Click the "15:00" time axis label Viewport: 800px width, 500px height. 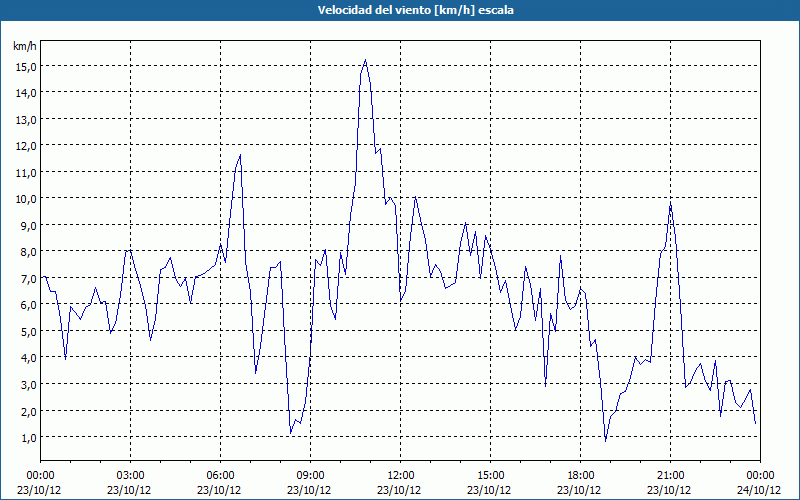pyautogui.click(x=490, y=476)
